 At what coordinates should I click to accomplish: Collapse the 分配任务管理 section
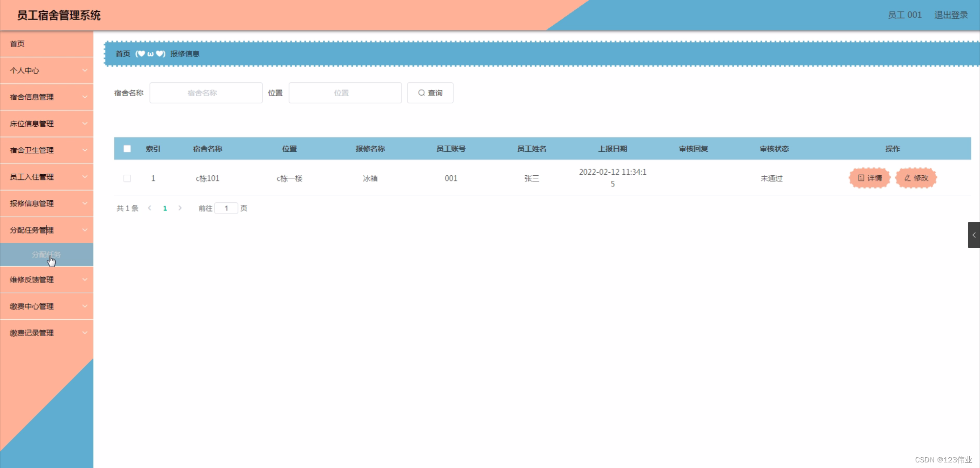pos(46,230)
